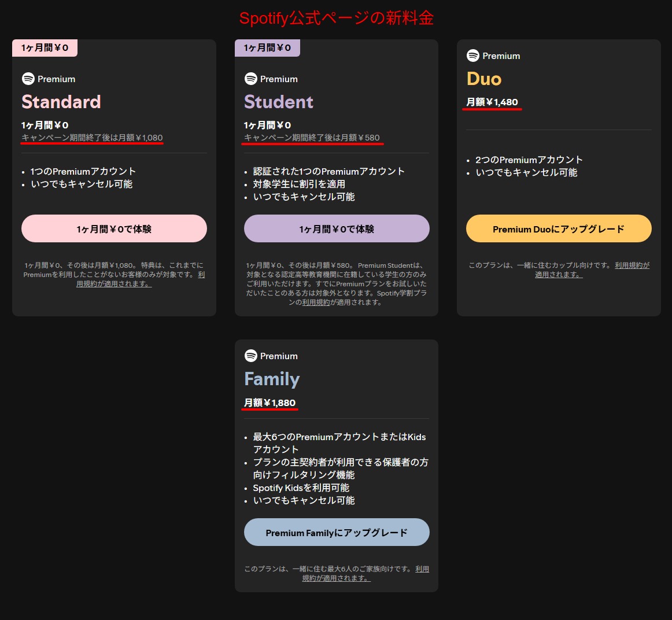Click Spotify logo on Duo card
Viewport: 672px width, 620px height.
pyautogui.click(x=472, y=56)
